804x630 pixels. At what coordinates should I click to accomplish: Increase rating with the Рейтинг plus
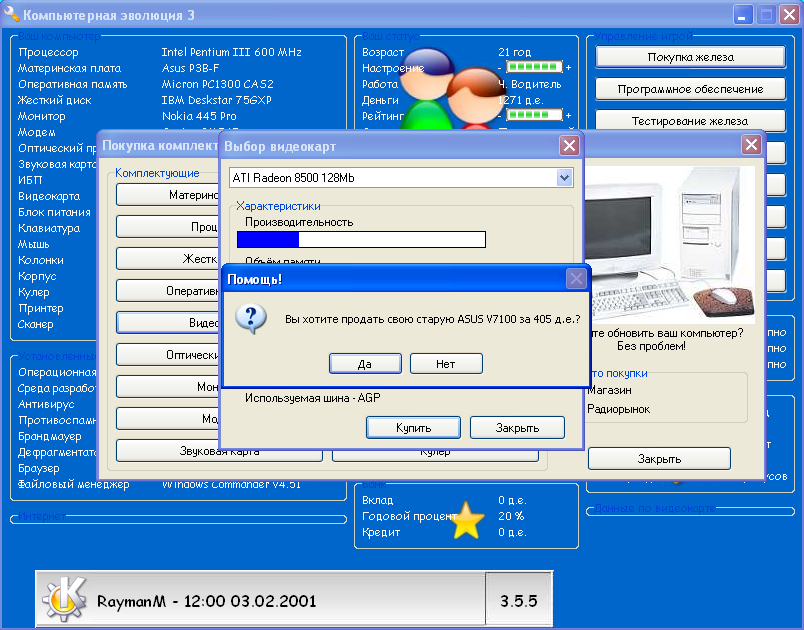569,115
